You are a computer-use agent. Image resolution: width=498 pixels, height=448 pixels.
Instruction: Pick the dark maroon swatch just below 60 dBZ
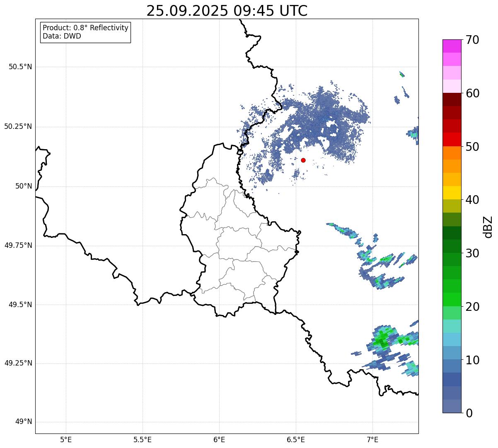click(x=452, y=99)
